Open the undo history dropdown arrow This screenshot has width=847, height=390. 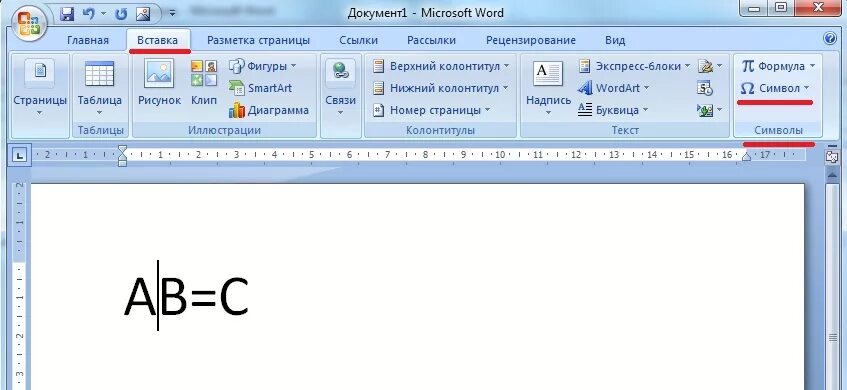[103, 14]
